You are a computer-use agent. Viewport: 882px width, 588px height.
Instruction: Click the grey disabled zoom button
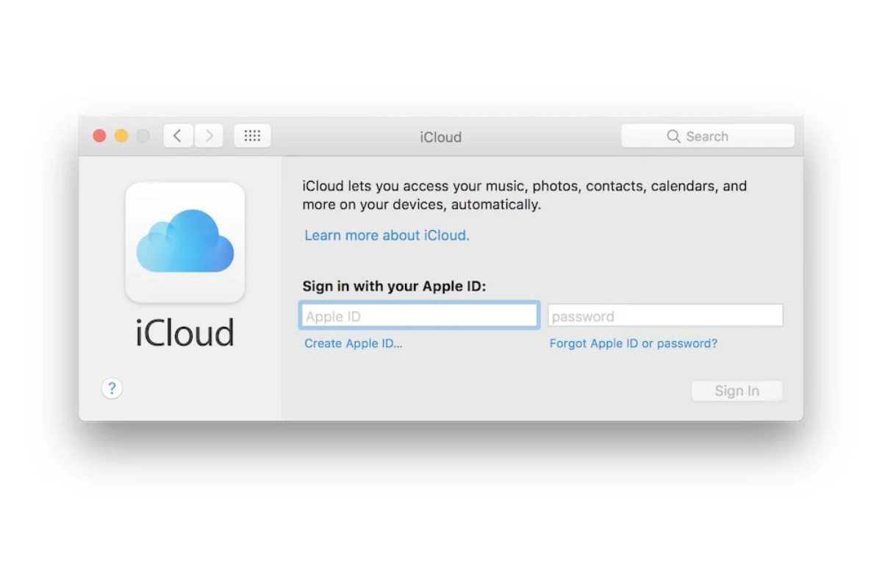point(143,136)
